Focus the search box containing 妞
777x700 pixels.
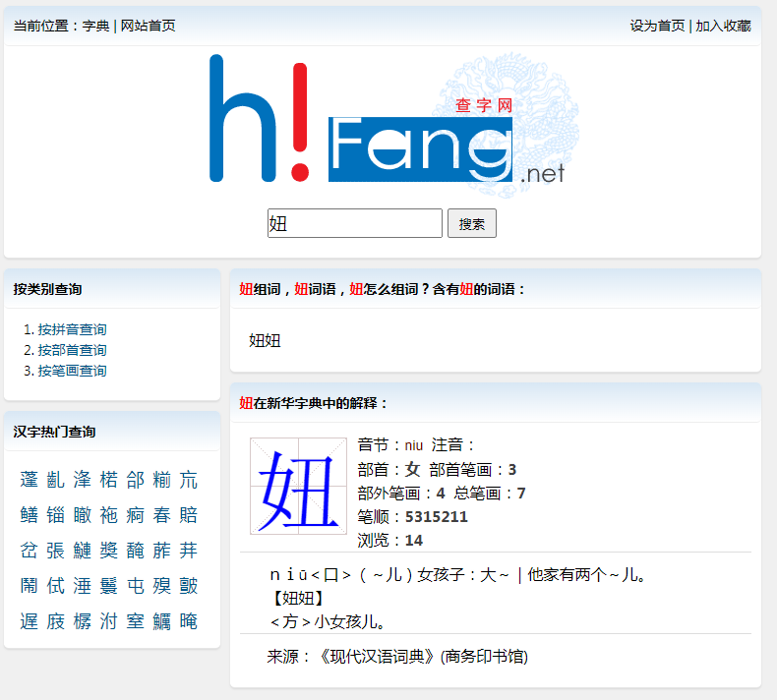click(x=355, y=223)
